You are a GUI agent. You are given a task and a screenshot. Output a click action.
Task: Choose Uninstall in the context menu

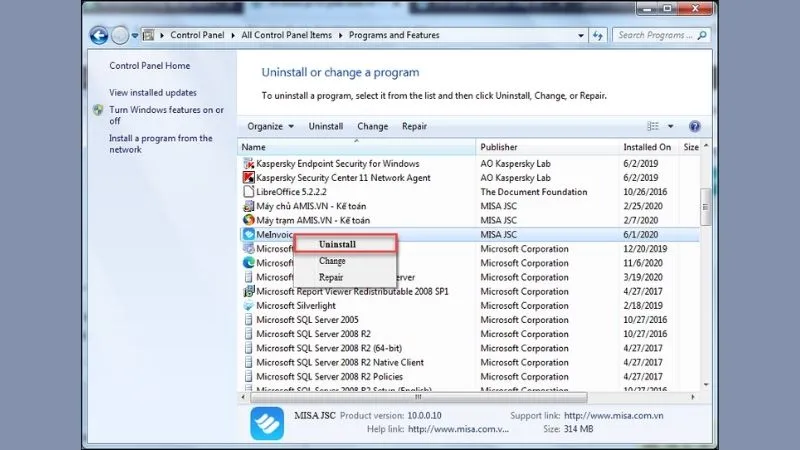click(x=345, y=244)
